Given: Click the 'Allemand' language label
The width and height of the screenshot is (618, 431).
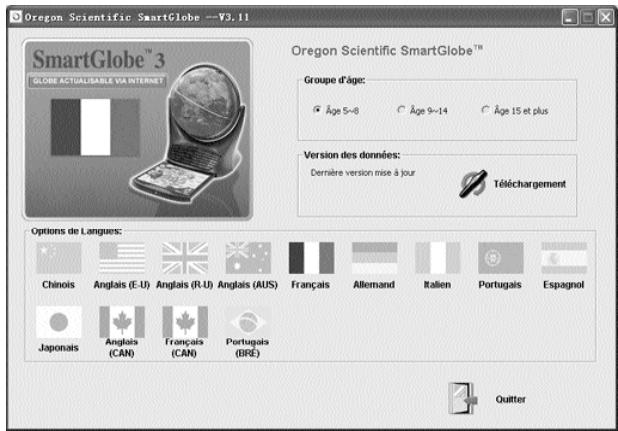Looking at the screenshot, I should pos(374,284).
